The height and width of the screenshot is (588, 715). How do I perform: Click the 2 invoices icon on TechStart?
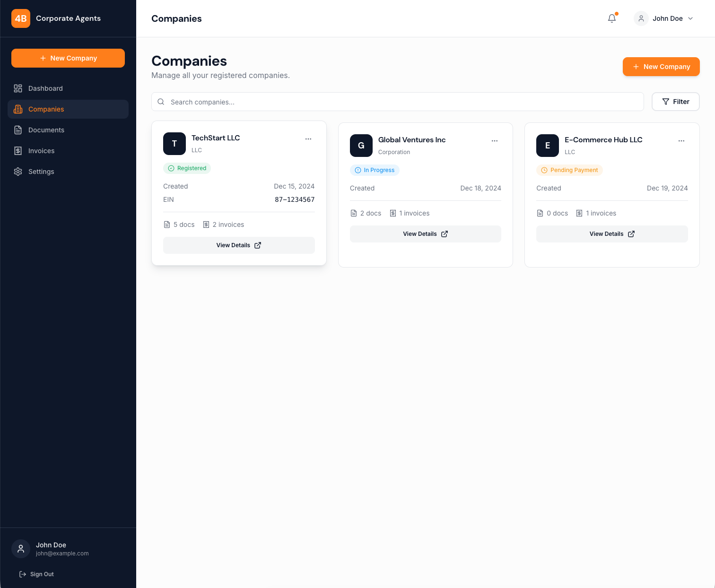206,225
